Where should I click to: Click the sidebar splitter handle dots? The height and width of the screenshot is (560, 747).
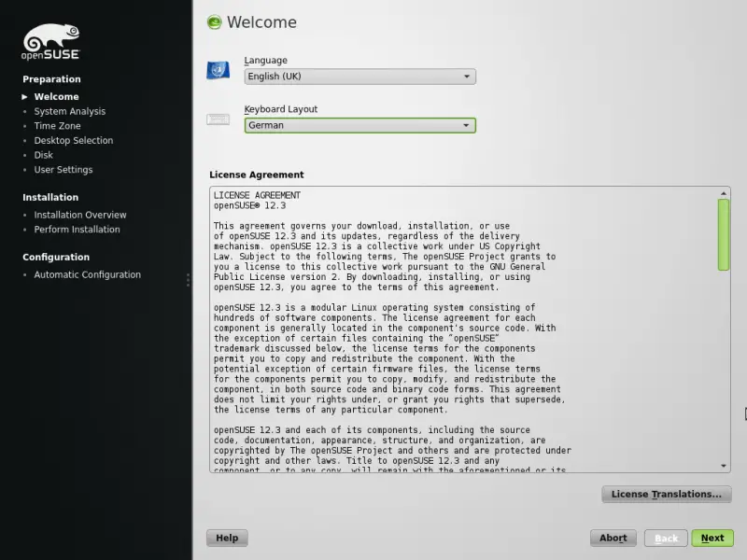[x=189, y=280]
